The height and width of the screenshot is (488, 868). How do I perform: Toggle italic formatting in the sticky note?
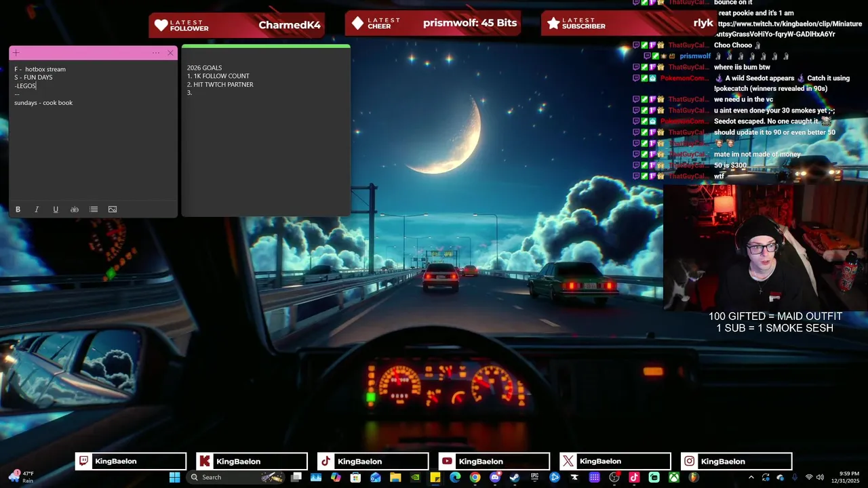(37, 209)
